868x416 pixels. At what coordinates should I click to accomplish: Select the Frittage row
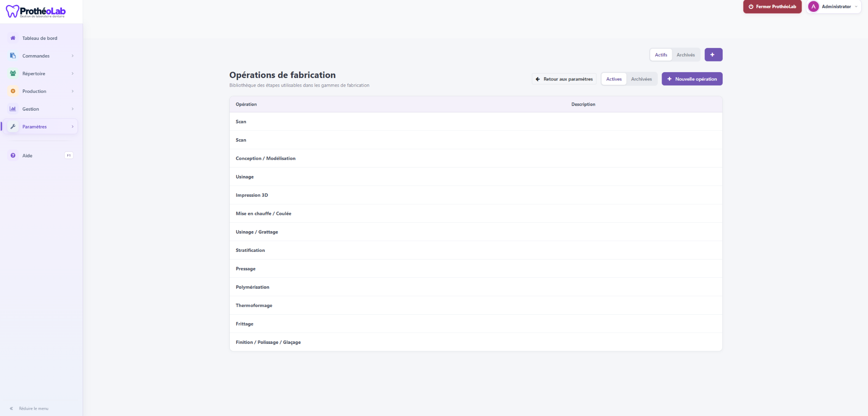point(476,324)
